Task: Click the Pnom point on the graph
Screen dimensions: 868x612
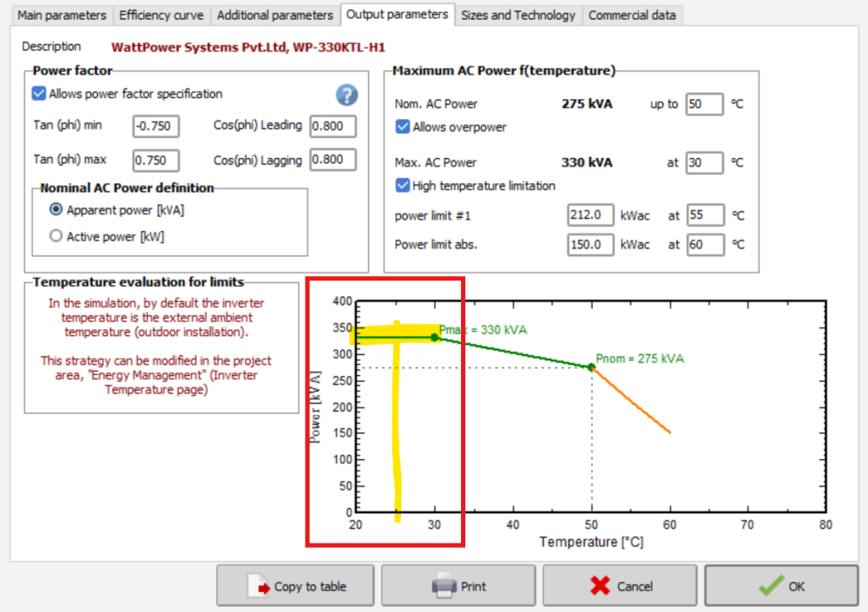Action: point(592,367)
